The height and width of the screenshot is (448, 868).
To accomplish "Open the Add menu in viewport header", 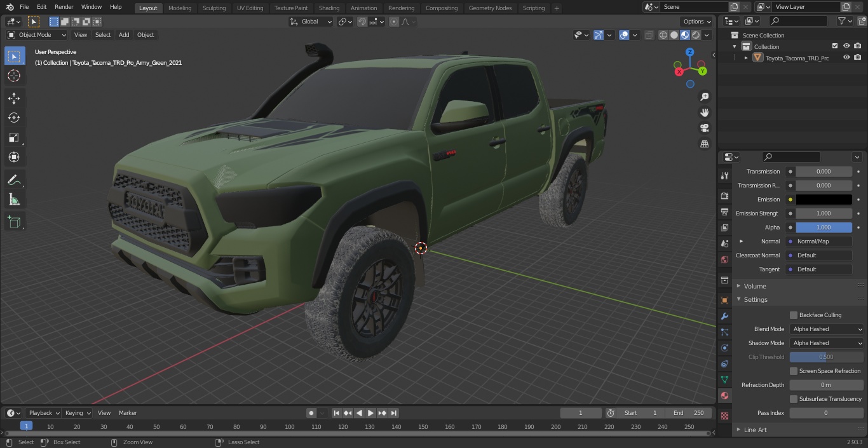I will [124, 35].
